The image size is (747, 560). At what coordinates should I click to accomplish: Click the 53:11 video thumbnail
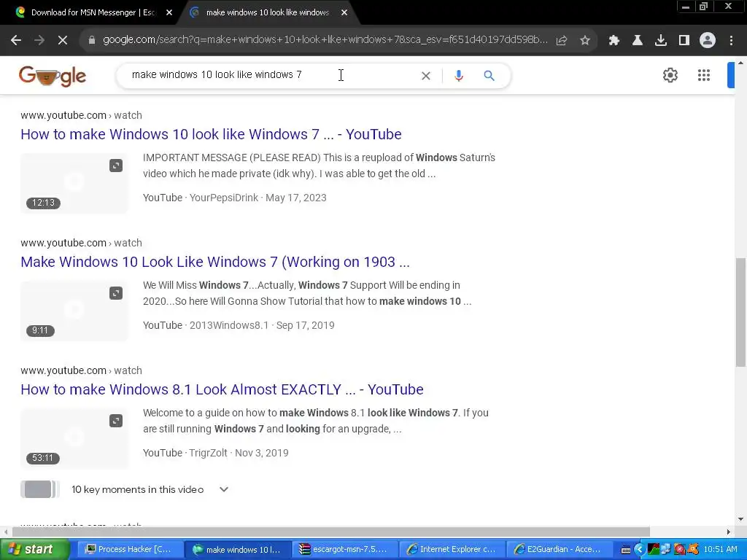74,438
